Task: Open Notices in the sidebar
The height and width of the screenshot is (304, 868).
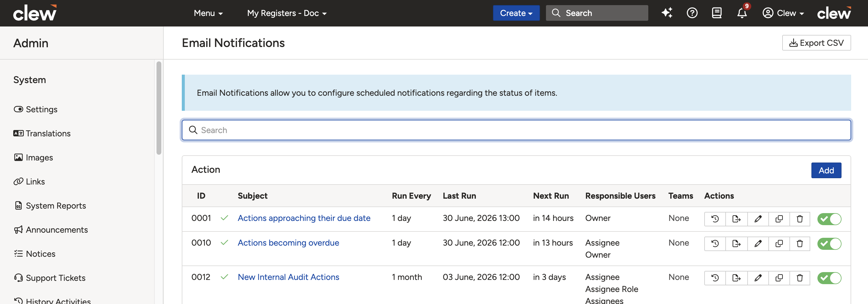Action: (35, 254)
